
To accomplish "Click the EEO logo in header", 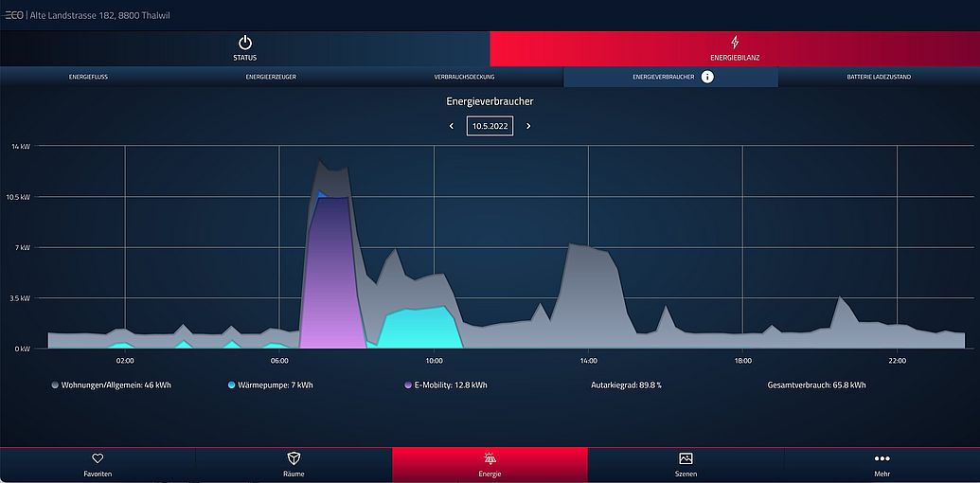I will pos(14,15).
